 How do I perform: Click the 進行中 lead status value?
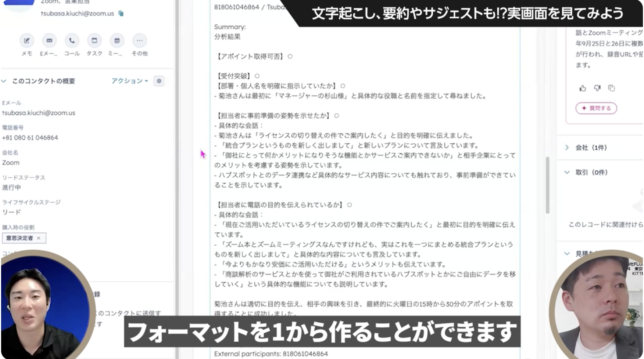click(x=12, y=188)
